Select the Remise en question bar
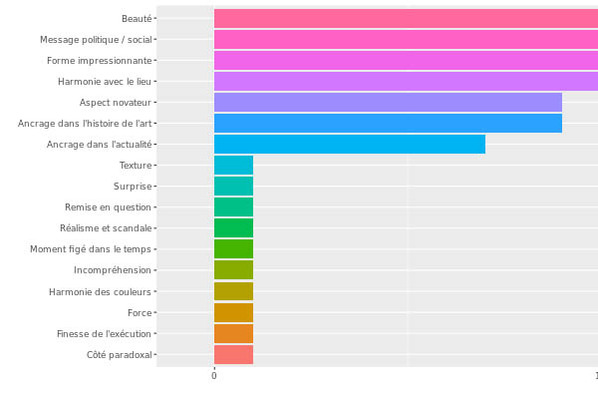Screen dimensions: 598x399 tap(233, 207)
